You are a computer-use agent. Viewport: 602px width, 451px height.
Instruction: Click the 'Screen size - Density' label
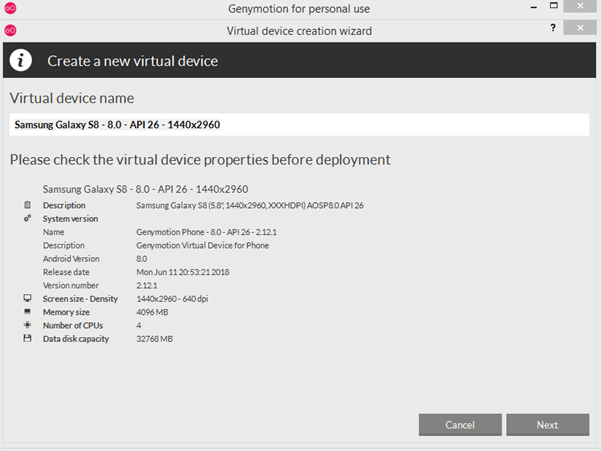80,299
